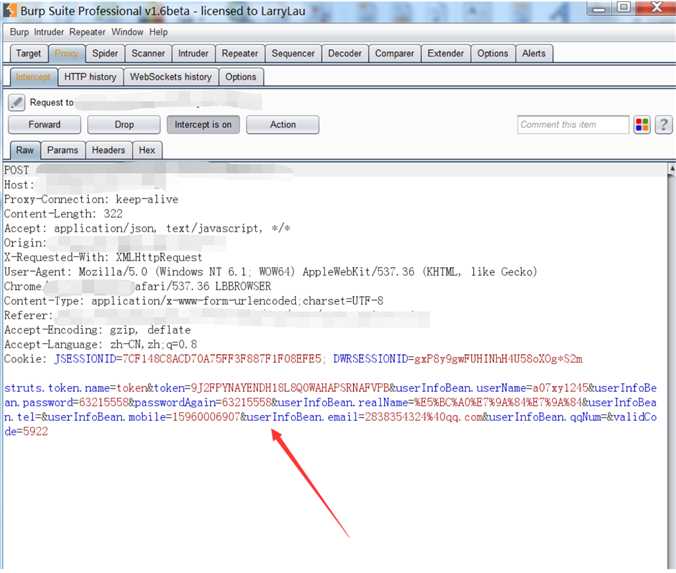Select the Proxy Options sub-tab

[241, 77]
